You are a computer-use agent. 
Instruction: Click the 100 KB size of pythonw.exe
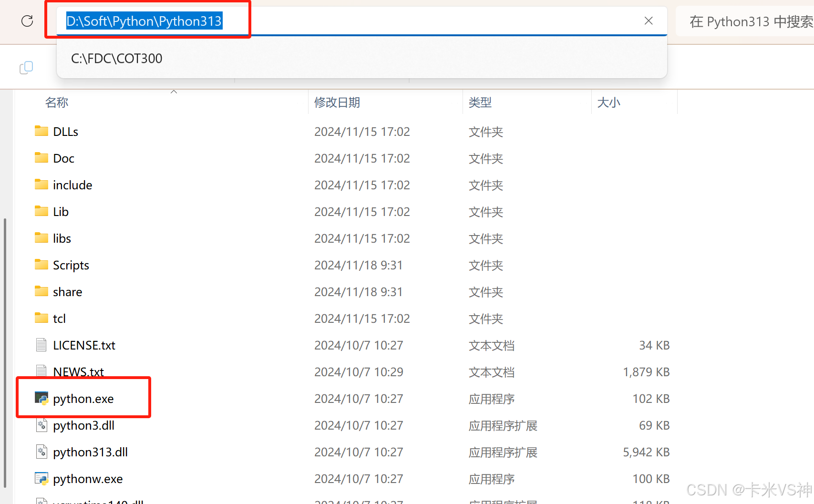pyautogui.click(x=651, y=479)
